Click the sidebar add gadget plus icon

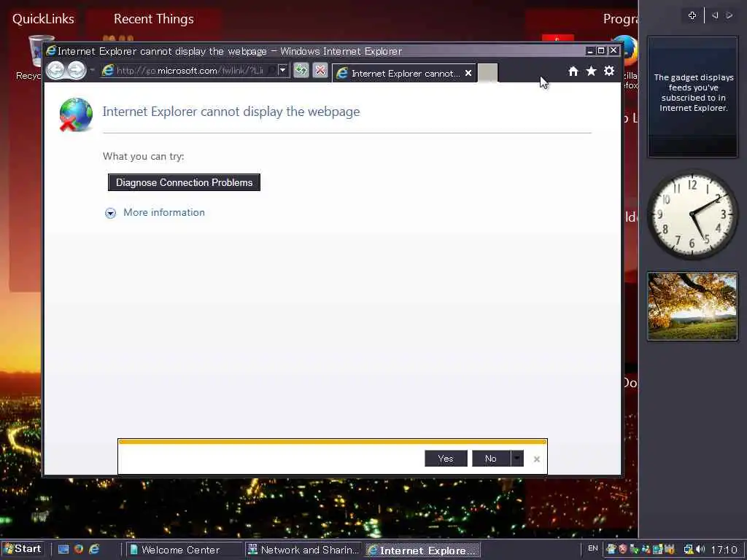(x=692, y=15)
